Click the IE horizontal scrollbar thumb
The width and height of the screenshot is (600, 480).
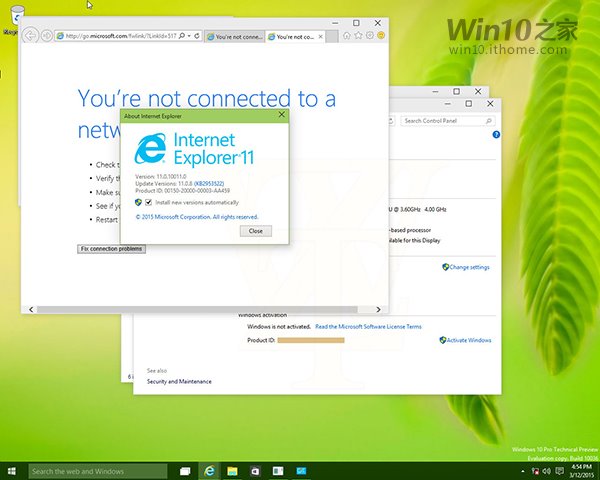point(197,309)
